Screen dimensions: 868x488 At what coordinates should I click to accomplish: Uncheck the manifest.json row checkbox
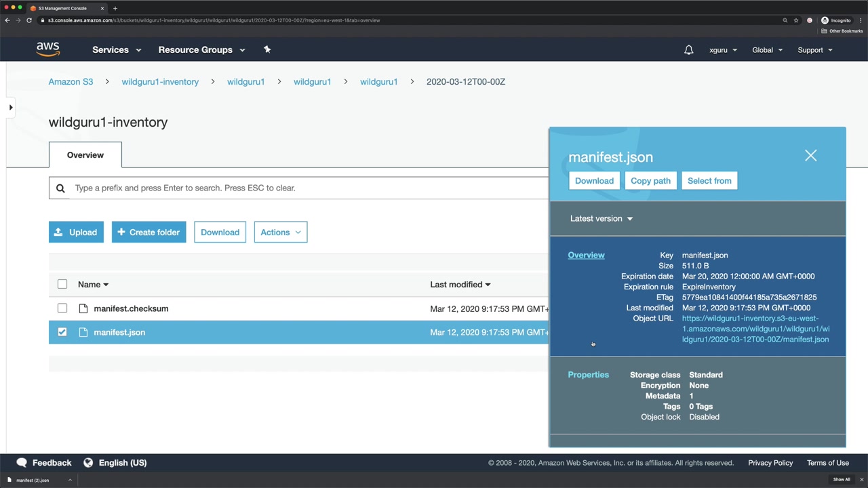tap(62, 332)
